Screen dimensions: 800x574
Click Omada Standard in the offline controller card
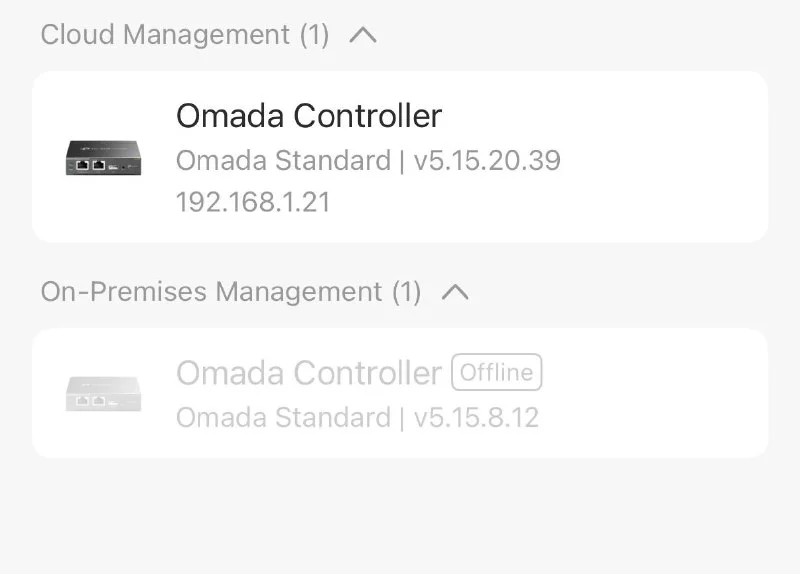[x=283, y=417]
